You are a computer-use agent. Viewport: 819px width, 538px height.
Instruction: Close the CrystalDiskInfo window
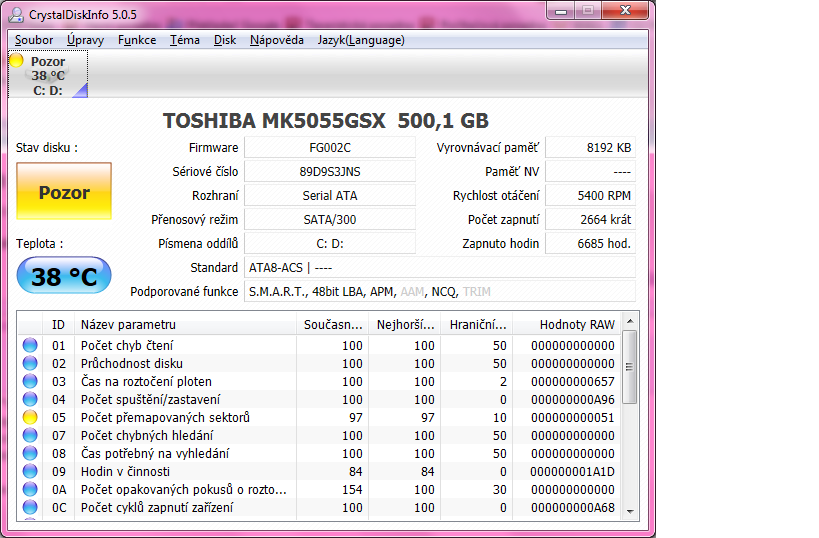(625, 10)
